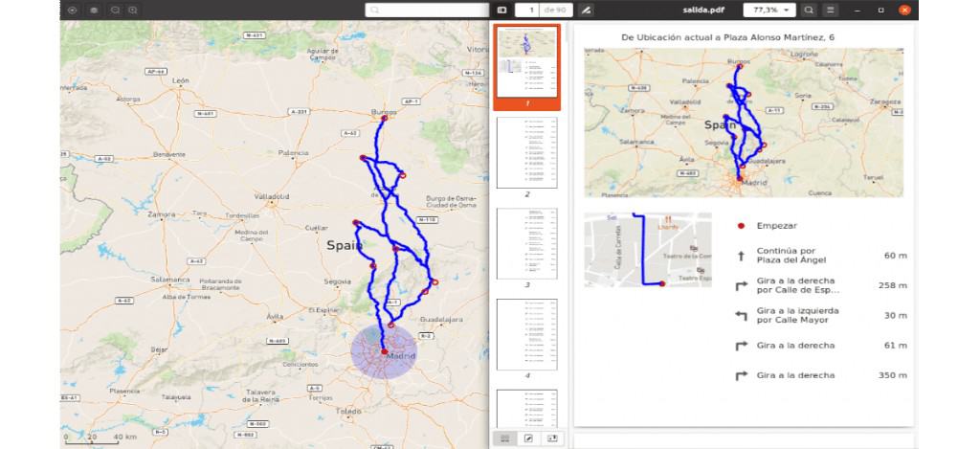The width and height of the screenshot is (980, 449).
Task: Click the turn-right icon beside 350 m
Action: pos(742,376)
